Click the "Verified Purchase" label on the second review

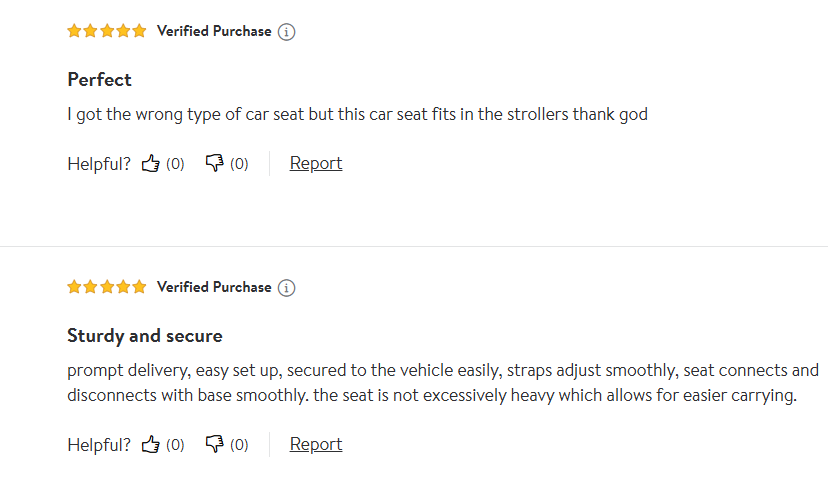[x=214, y=287]
